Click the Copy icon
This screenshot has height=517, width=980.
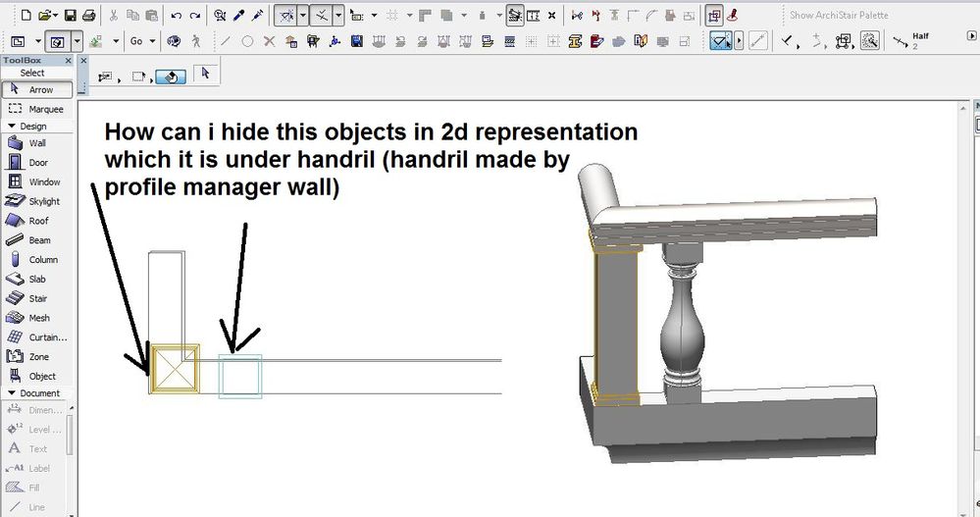(x=132, y=15)
